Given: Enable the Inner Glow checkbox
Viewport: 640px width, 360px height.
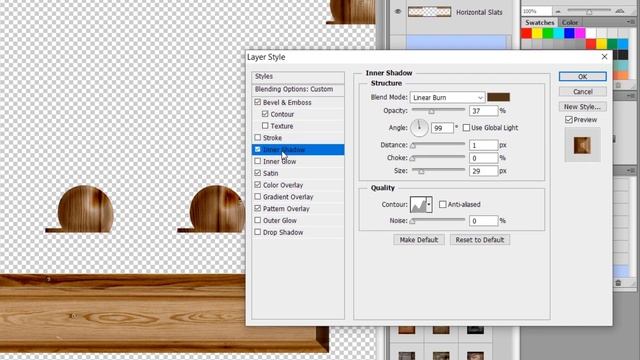Looking at the screenshot, I should click(258, 161).
